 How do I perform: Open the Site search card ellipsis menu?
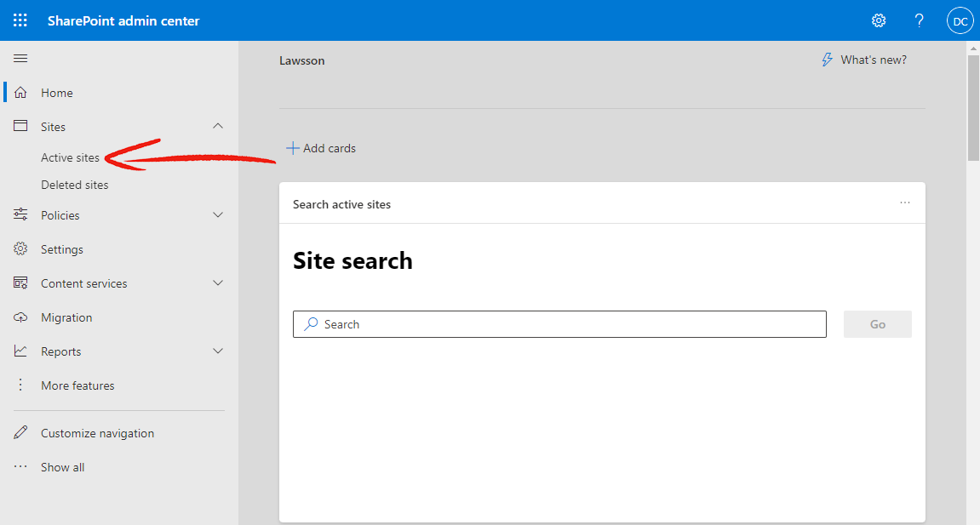[905, 203]
